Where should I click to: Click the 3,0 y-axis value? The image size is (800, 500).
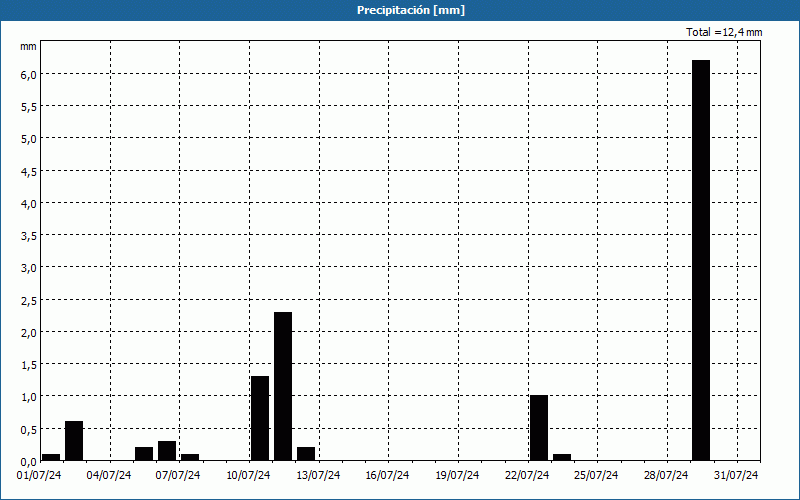tap(29, 268)
